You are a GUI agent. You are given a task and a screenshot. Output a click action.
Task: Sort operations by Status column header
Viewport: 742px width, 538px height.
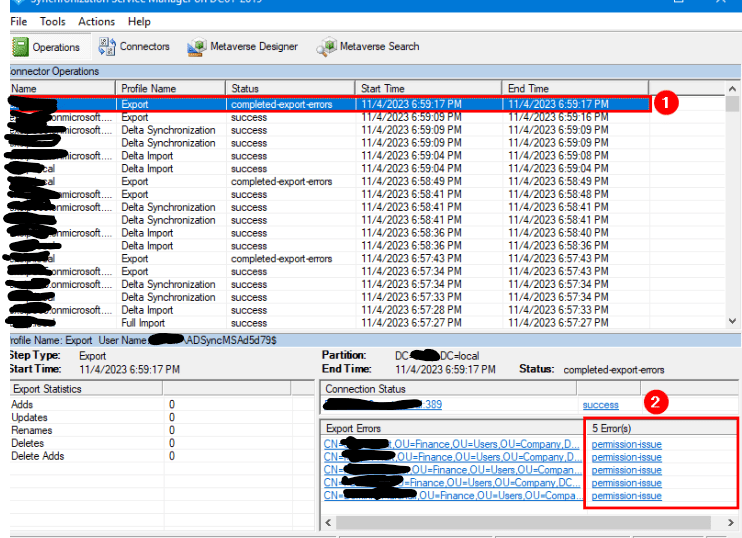click(x=290, y=89)
